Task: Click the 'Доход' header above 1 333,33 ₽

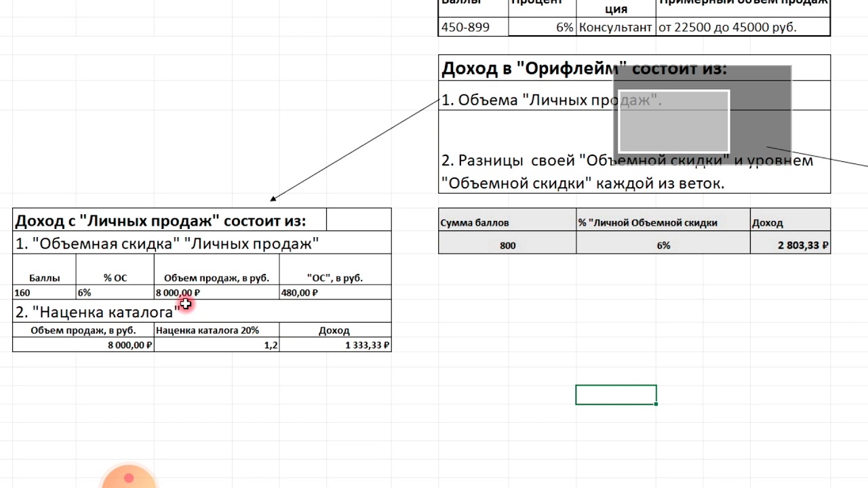Action: coord(335,331)
